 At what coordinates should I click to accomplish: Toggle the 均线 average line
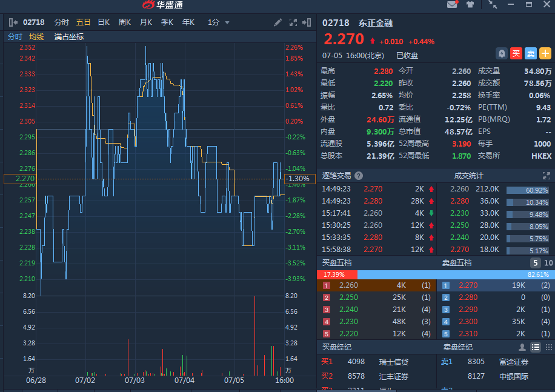coord(36,37)
